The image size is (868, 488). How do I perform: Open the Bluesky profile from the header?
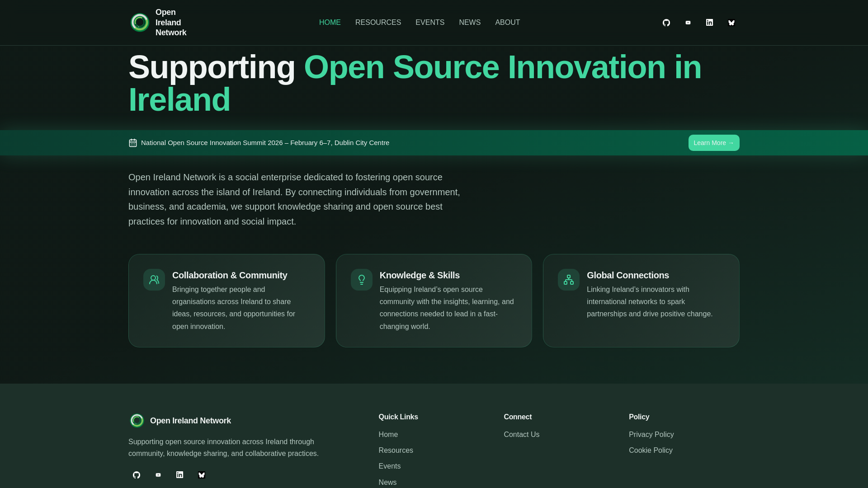731,22
